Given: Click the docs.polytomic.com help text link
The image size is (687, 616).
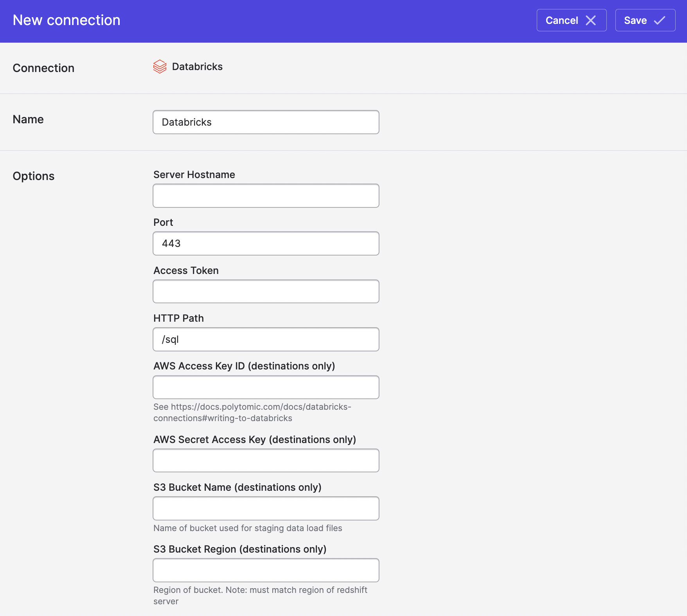Looking at the screenshot, I should click(x=252, y=412).
